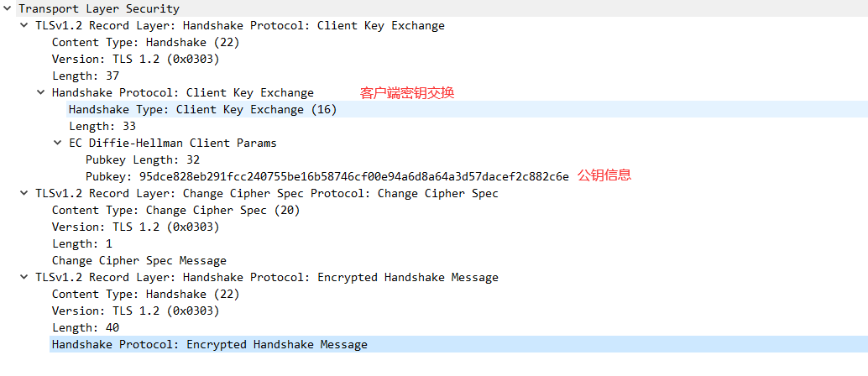Collapse Handshake Protocol: Client Key Exchange node
Screen dimensions: 868x376
point(40,92)
